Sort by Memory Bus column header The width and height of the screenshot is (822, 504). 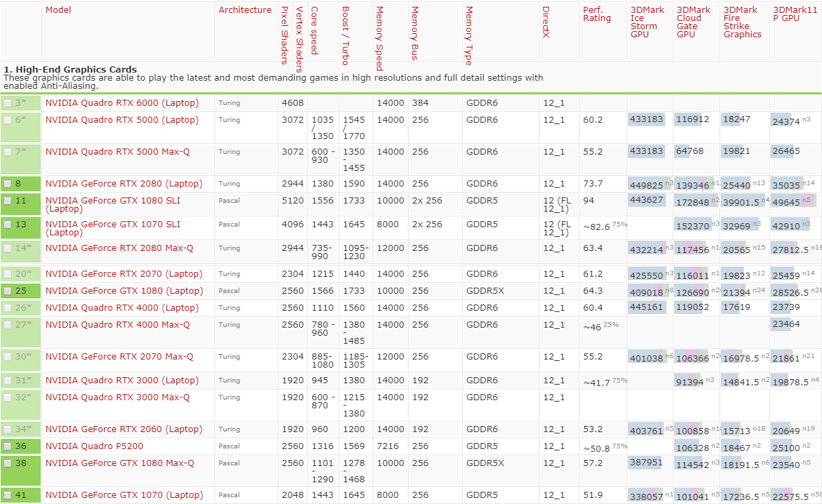pos(414,33)
